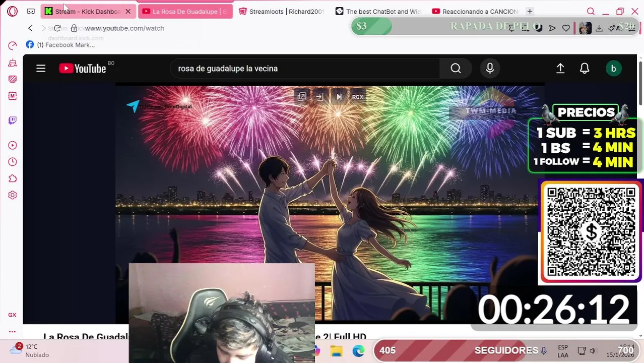Image resolution: width=644 pixels, height=363 pixels.
Task: Take a snapshot from the toolbar
Action: coord(525,28)
